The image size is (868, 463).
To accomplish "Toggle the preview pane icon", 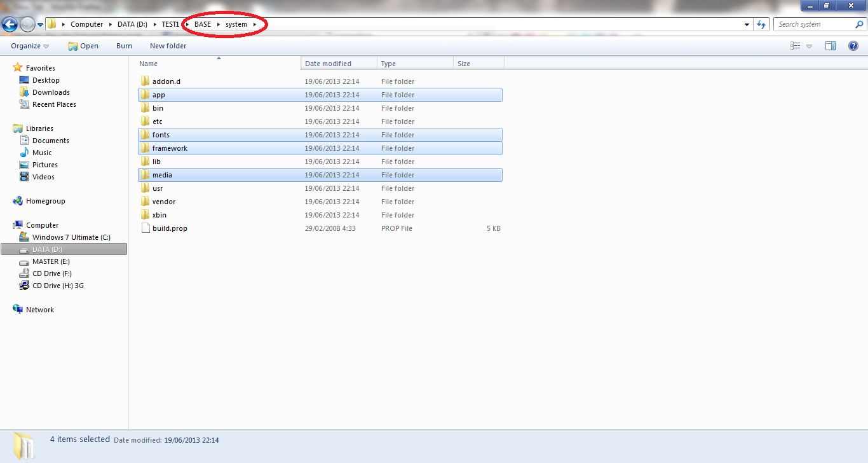I will coord(830,46).
